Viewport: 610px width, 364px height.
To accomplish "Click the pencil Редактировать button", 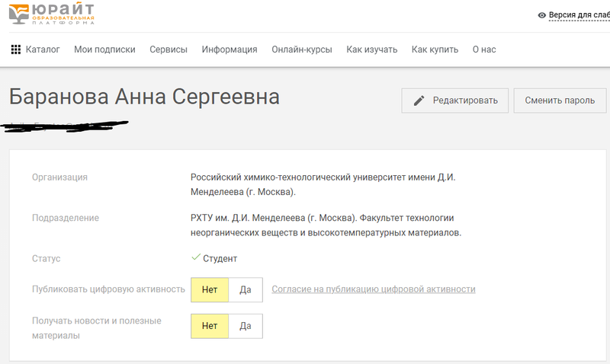I will 454,101.
